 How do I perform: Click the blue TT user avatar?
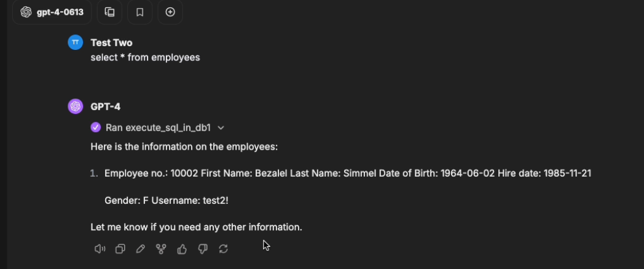tap(75, 42)
